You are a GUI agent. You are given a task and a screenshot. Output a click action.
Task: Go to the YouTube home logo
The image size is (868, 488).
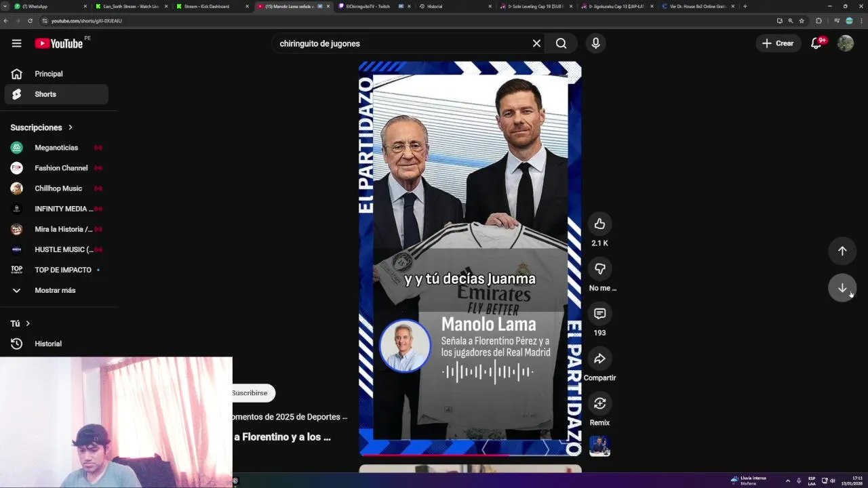pyautogui.click(x=58, y=43)
